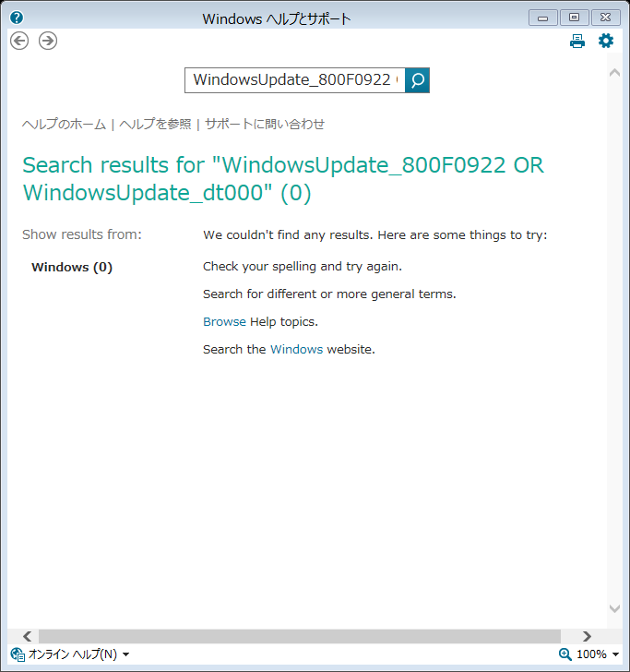Select the Windows (0) results filter
630x672 pixels.
click(72, 267)
